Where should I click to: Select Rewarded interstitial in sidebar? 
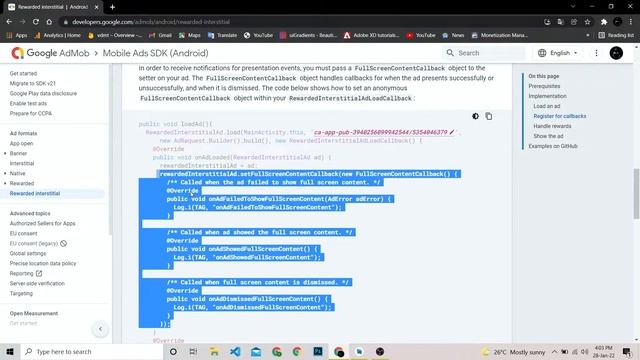(35, 193)
